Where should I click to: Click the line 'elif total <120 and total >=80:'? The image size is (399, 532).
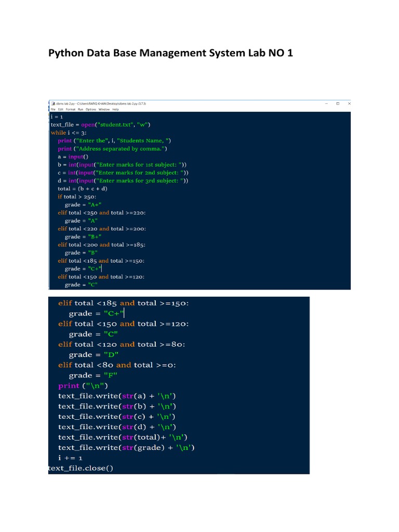point(122,344)
